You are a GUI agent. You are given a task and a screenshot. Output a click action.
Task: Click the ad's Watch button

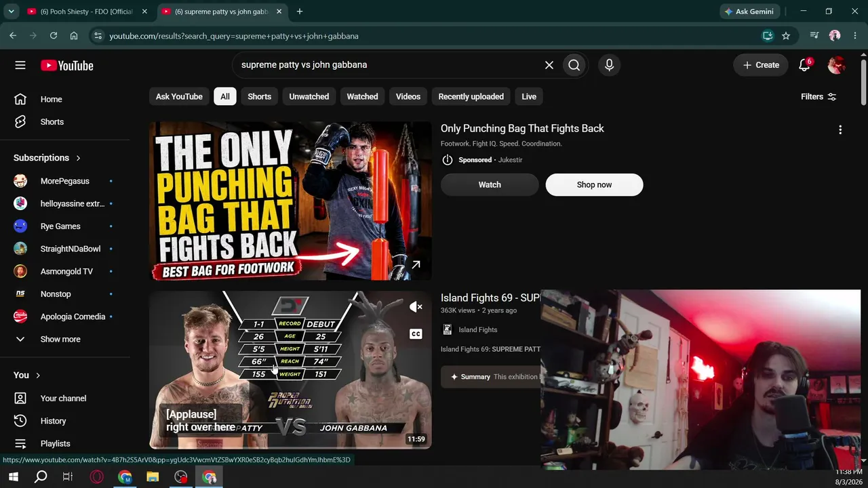coord(490,185)
